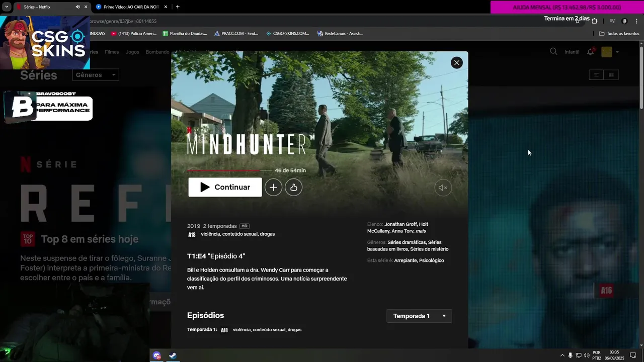Click the A16 rating badge on background

click(x=606, y=291)
